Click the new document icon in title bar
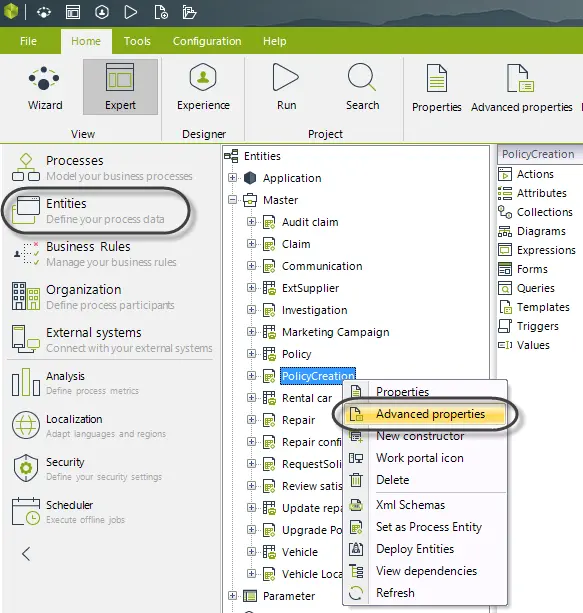 click(161, 12)
